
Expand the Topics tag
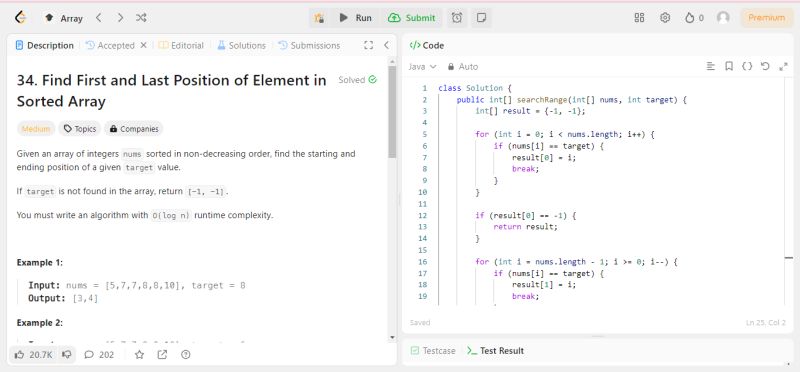click(x=80, y=129)
